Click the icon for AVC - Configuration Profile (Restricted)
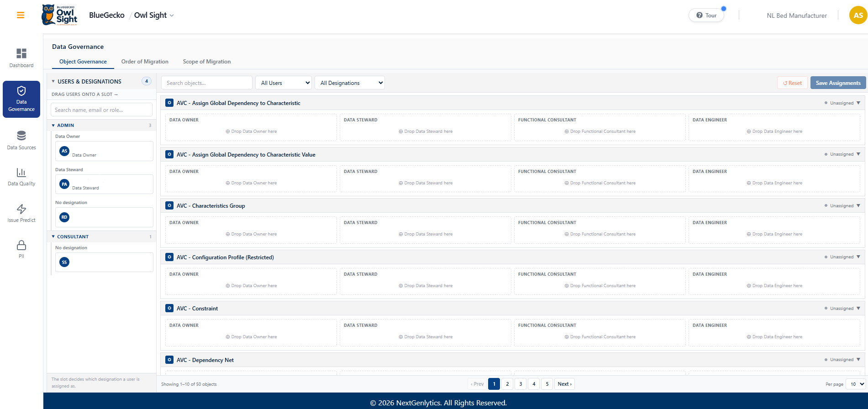Image resolution: width=868 pixels, height=409 pixels. pyautogui.click(x=169, y=257)
